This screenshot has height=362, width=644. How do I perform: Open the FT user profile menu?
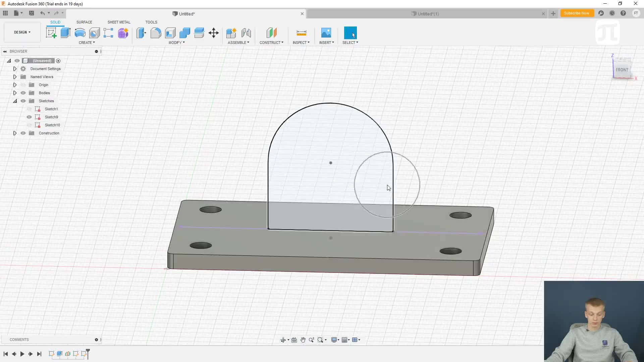(636, 13)
